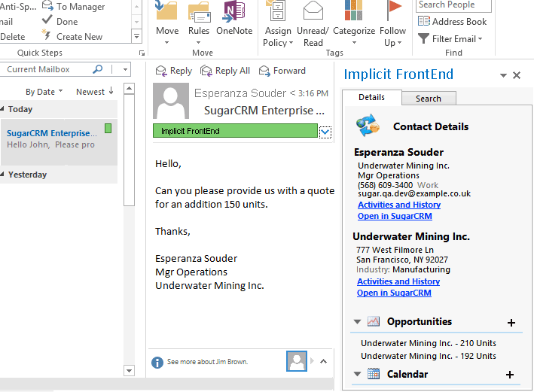
Task: Open Esperanza Souder in SugarCRM
Action: (x=395, y=216)
